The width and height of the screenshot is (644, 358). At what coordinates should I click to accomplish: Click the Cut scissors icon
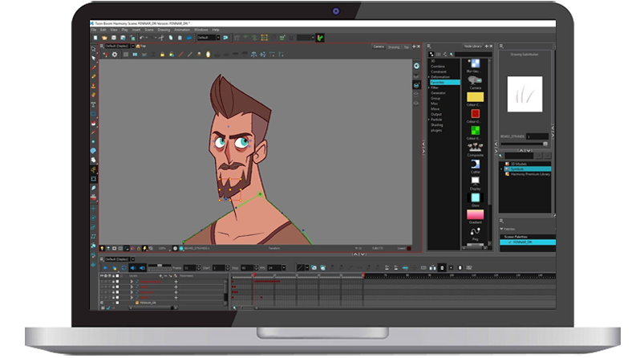coord(161,38)
